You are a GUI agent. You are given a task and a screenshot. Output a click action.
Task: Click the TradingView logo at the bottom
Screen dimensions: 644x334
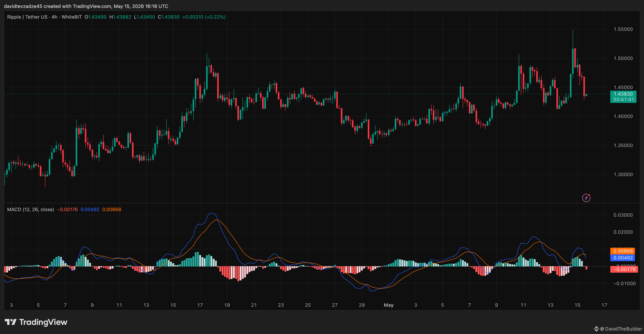point(36,322)
